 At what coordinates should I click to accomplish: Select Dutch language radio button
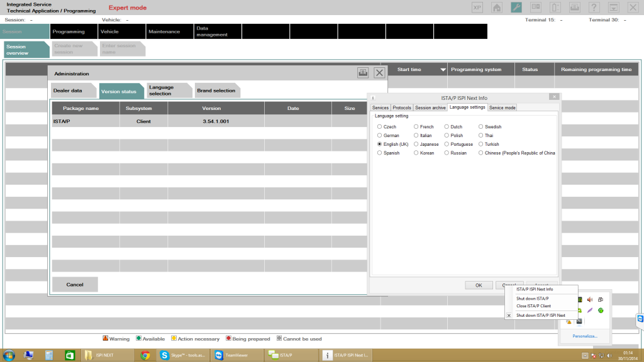tap(447, 127)
